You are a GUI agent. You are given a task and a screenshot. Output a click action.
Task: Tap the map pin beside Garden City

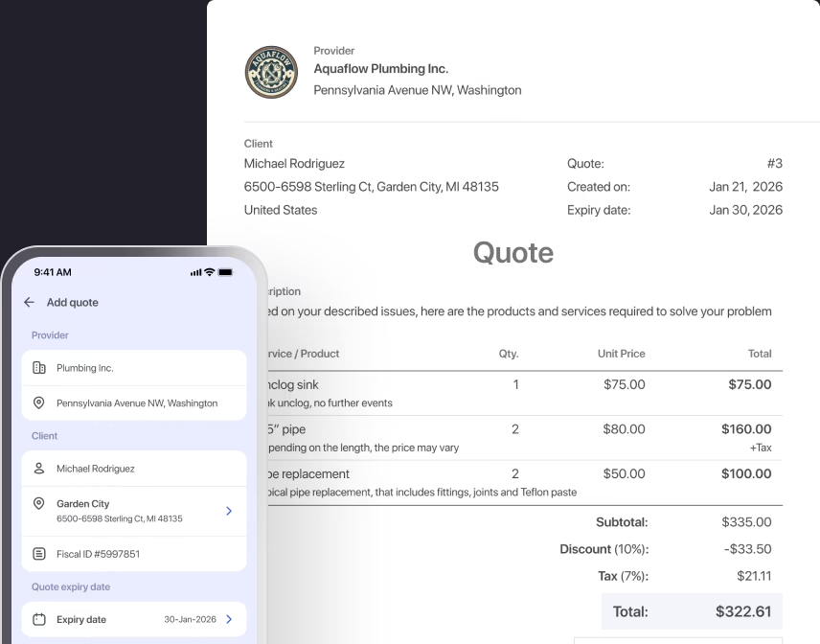point(39,503)
